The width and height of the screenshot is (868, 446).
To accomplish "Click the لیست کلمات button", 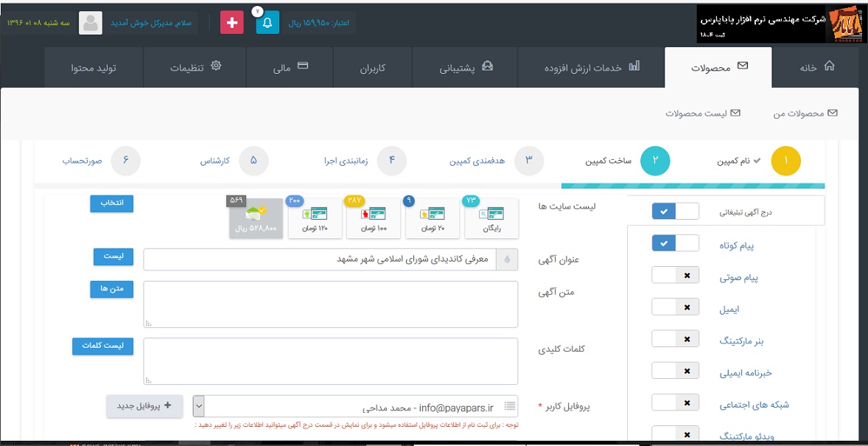I will [x=103, y=346].
